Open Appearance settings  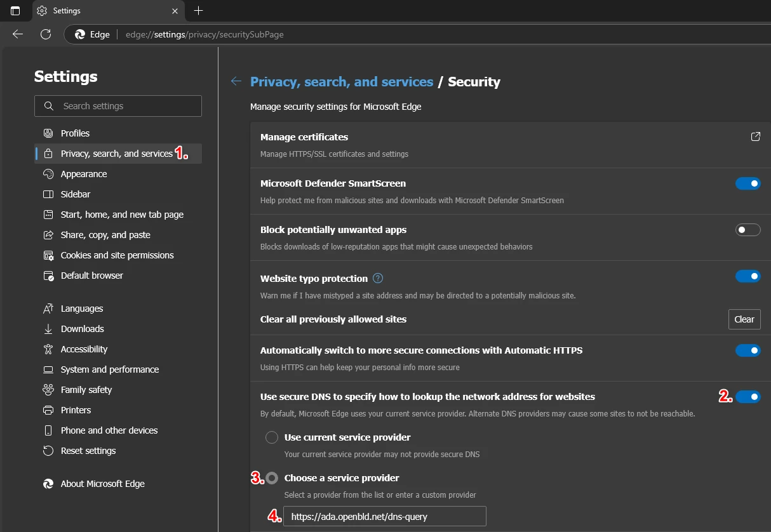[x=118, y=174]
